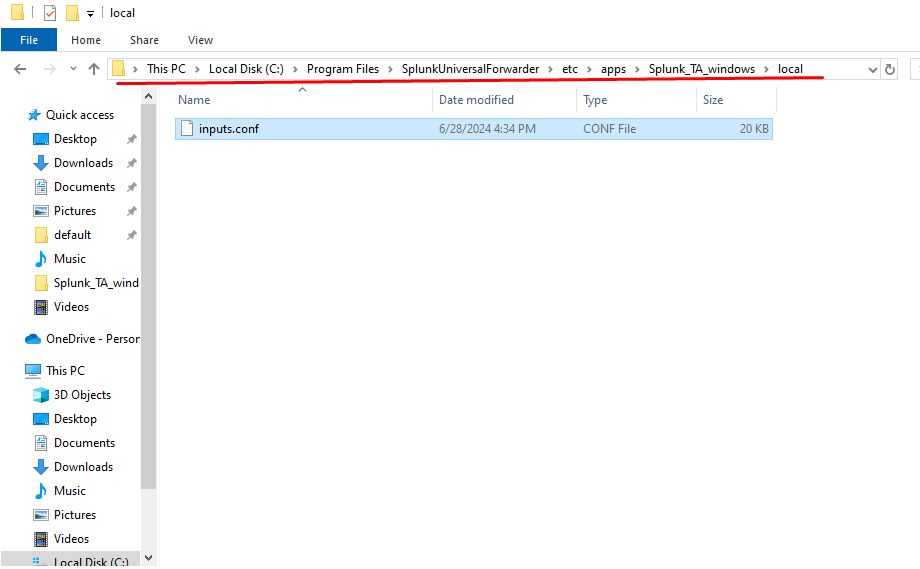The image size is (920, 569).
Task: Open address bar history dropdown
Action: point(872,70)
